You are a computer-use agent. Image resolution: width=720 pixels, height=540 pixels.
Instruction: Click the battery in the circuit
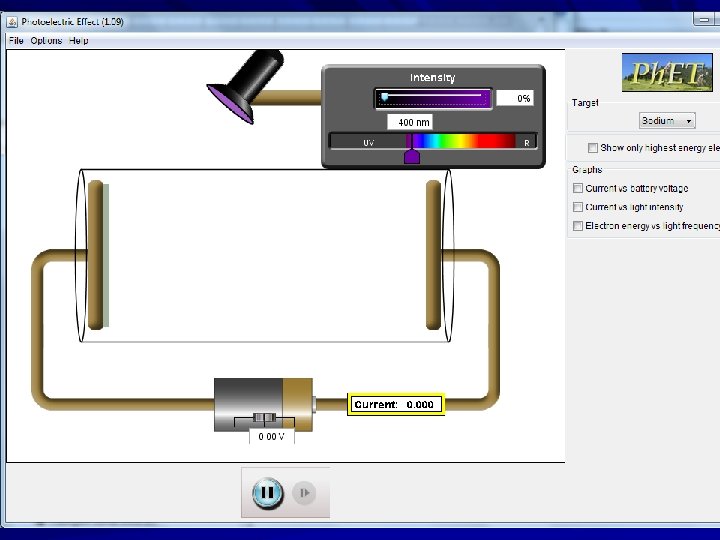264,405
